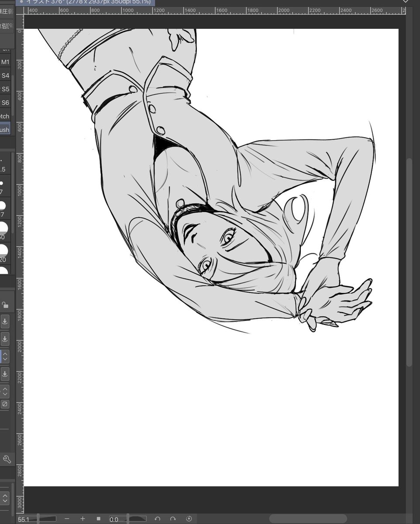Zoom out with the minus button
420x524 pixels.
(x=67, y=519)
